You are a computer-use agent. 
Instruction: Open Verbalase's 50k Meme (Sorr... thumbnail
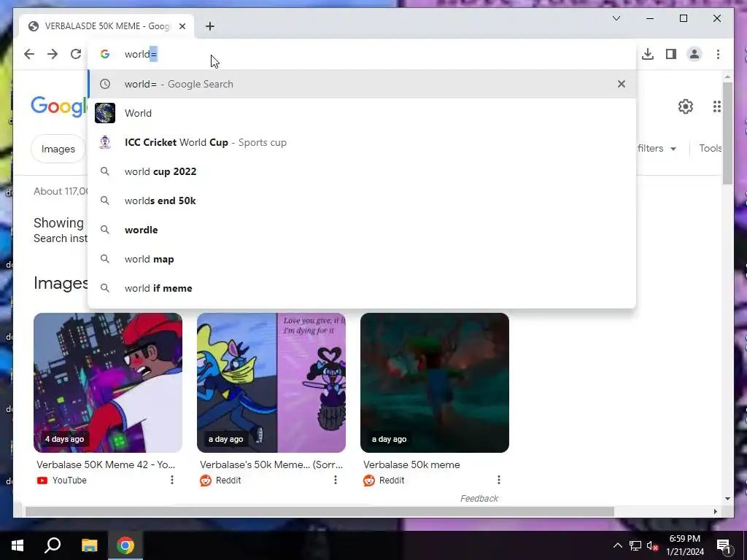[x=271, y=383]
